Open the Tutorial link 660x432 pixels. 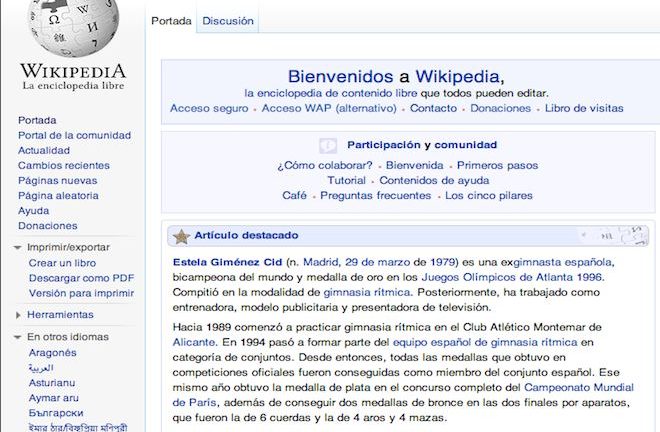[346, 181]
